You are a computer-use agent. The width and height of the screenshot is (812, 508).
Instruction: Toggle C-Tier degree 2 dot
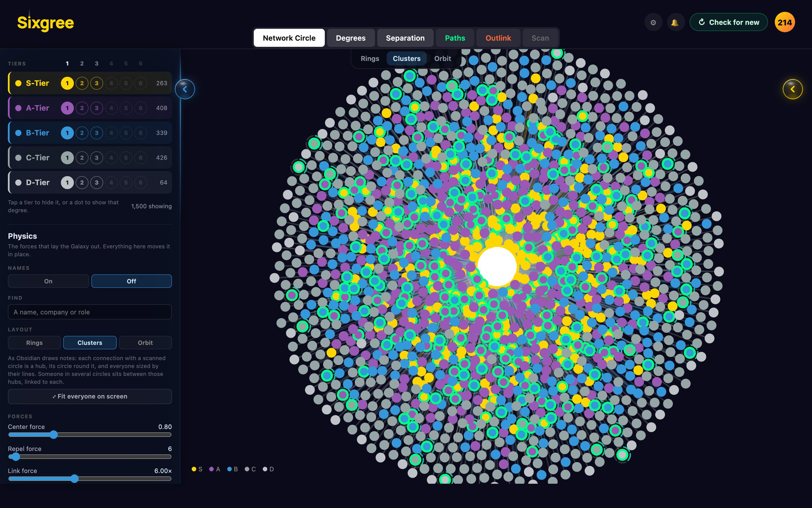(x=82, y=158)
